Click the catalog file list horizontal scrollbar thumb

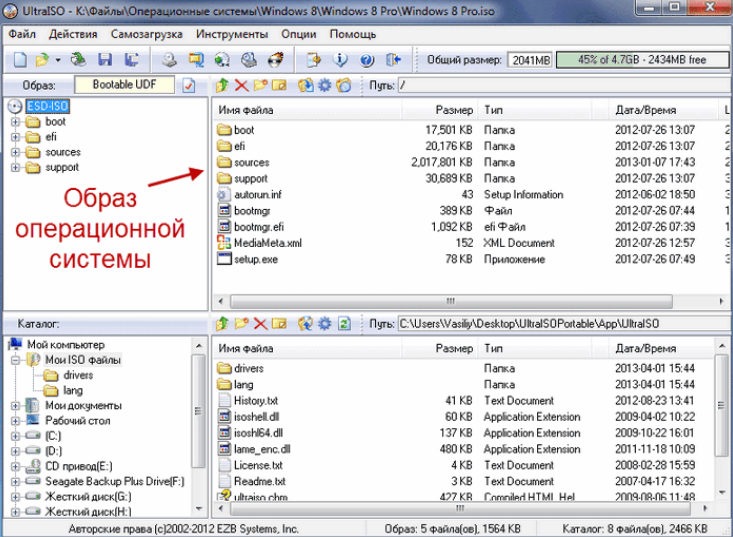460,508
